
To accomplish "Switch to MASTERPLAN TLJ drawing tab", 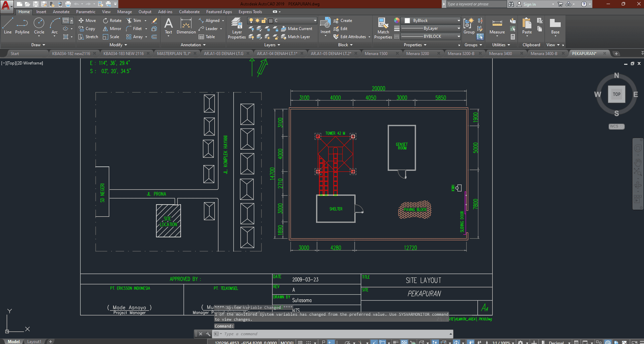I will [174, 53].
